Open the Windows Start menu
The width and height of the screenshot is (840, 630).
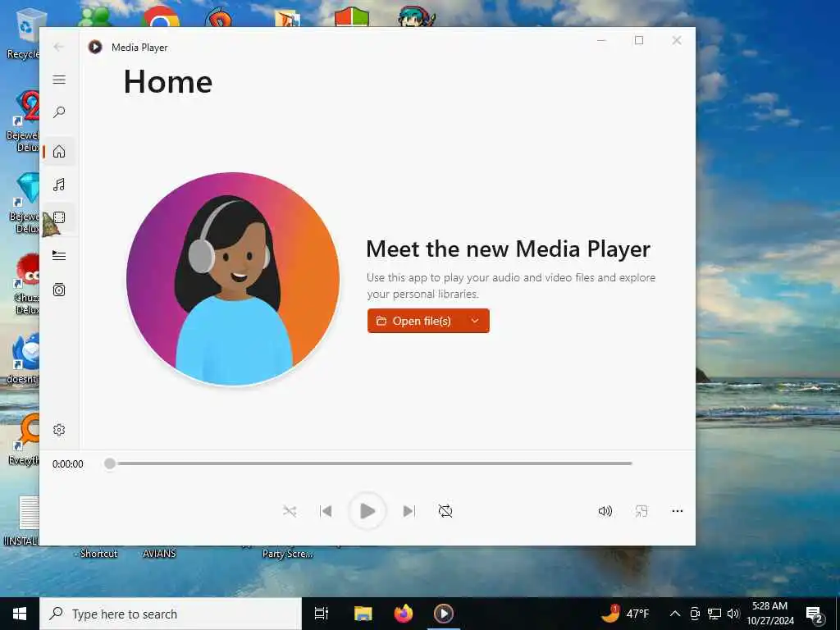[x=20, y=614]
